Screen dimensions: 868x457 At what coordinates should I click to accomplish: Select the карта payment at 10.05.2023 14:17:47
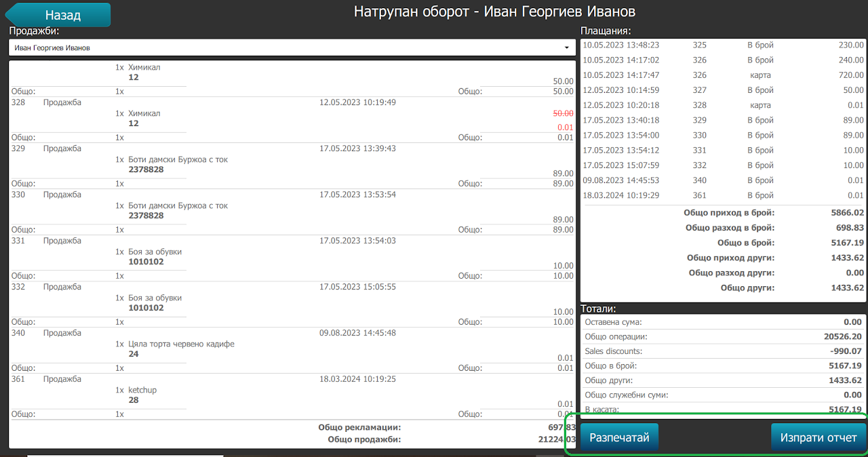tap(724, 75)
